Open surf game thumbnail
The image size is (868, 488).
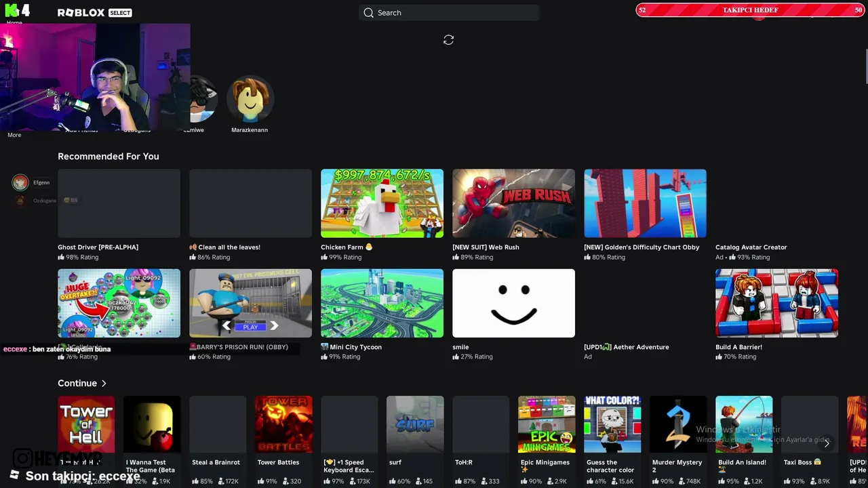[415, 424]
